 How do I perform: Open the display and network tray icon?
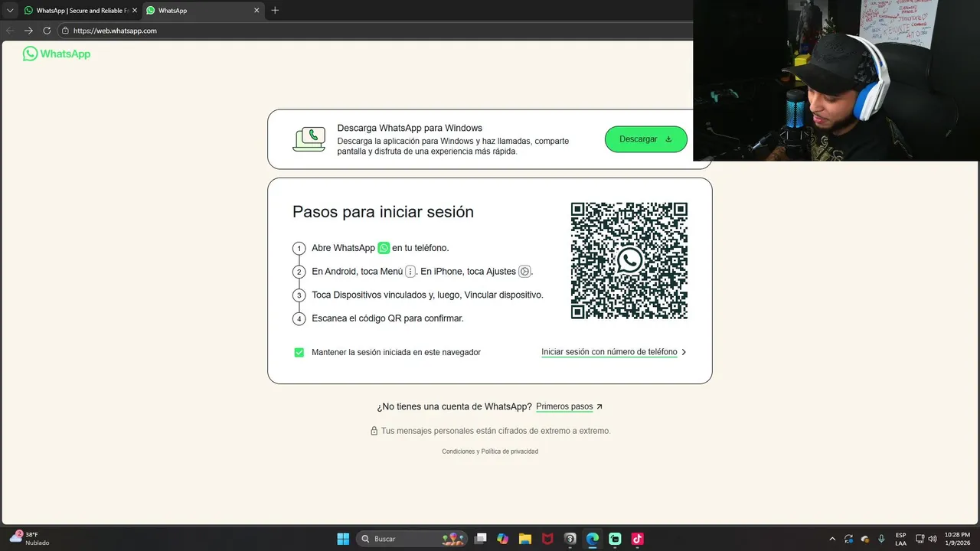pyautogui.click(x=920, y=539)
